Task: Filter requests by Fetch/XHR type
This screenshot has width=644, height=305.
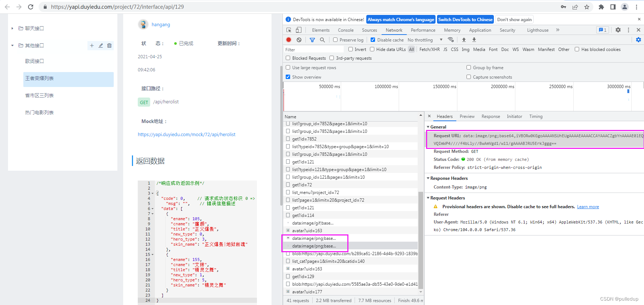Action: [x=429, y=49]
